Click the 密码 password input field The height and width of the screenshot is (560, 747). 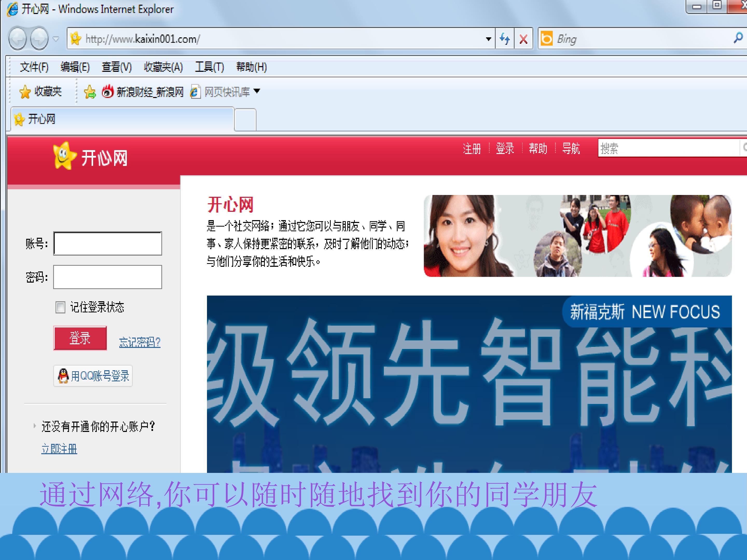[x=108, y=277]
